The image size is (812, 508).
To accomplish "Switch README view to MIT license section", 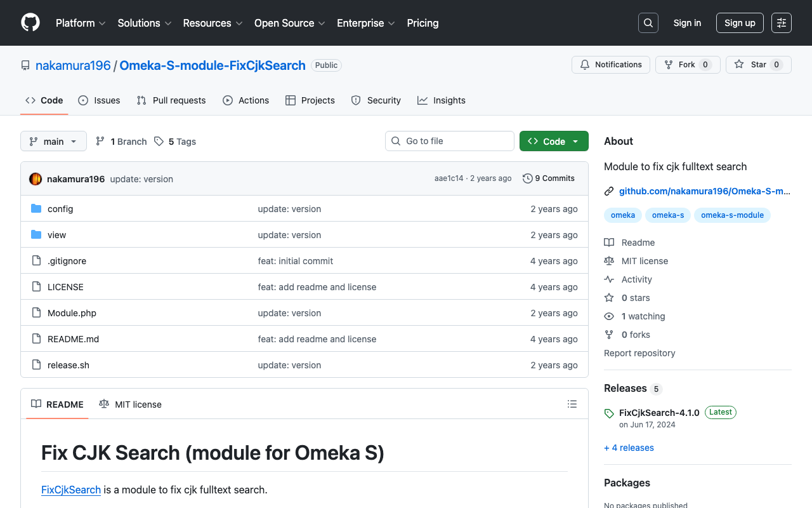I will [130, 404].
